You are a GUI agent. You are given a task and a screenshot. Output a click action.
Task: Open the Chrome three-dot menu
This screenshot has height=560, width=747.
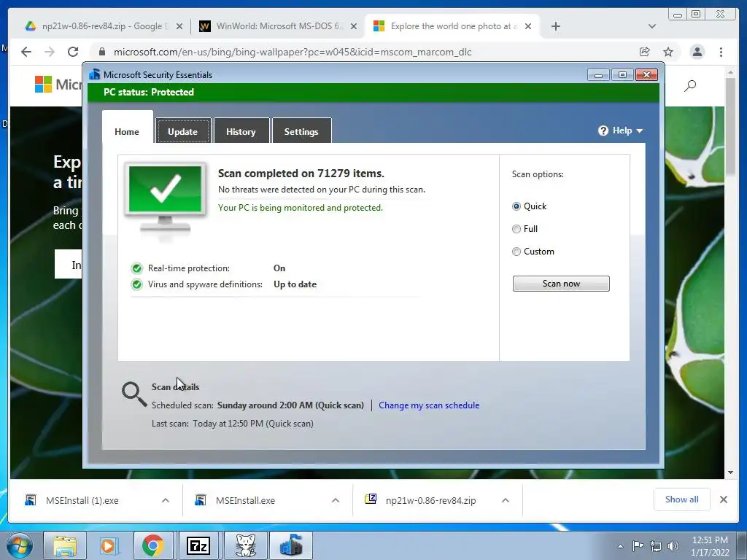(721, 52)
